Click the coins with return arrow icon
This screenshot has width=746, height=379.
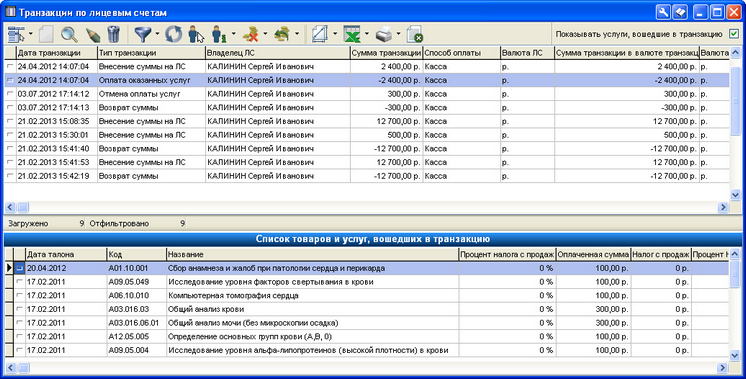click(282, 34)
